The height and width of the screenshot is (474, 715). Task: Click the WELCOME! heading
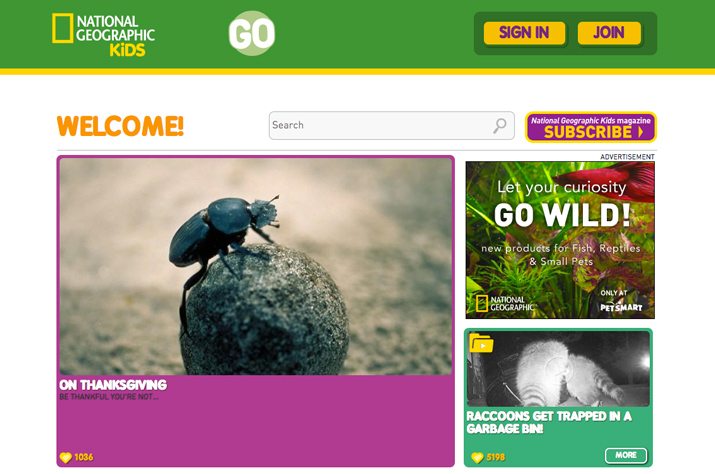[x=120, y=126]
